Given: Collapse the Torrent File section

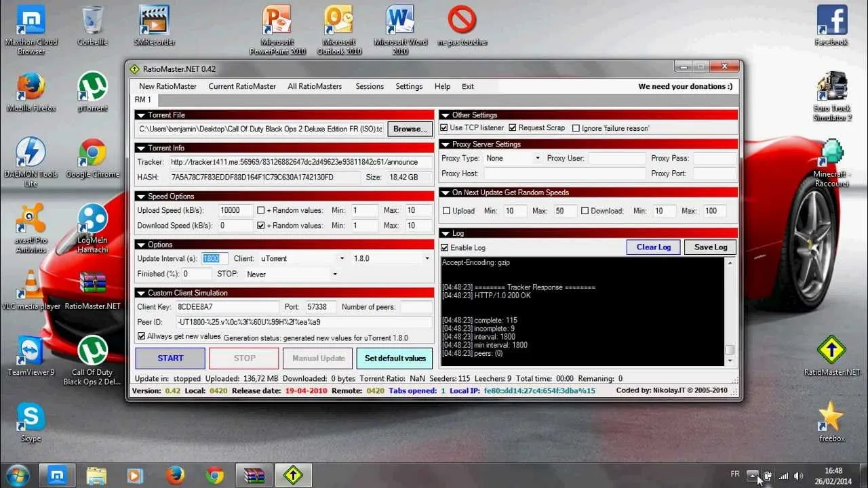Looking at the screenshot, I should (x=141, y=115).
